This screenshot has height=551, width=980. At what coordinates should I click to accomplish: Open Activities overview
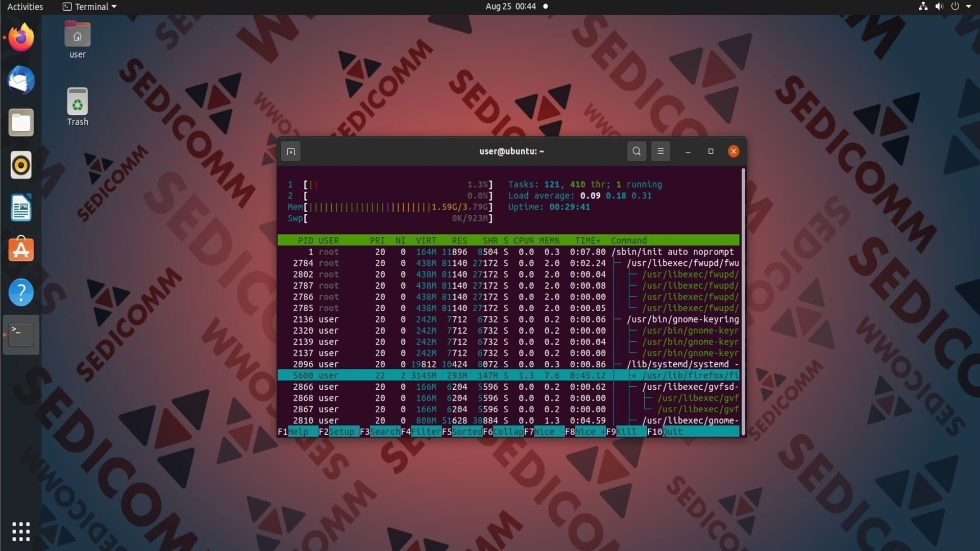click(x=25, y=7)
